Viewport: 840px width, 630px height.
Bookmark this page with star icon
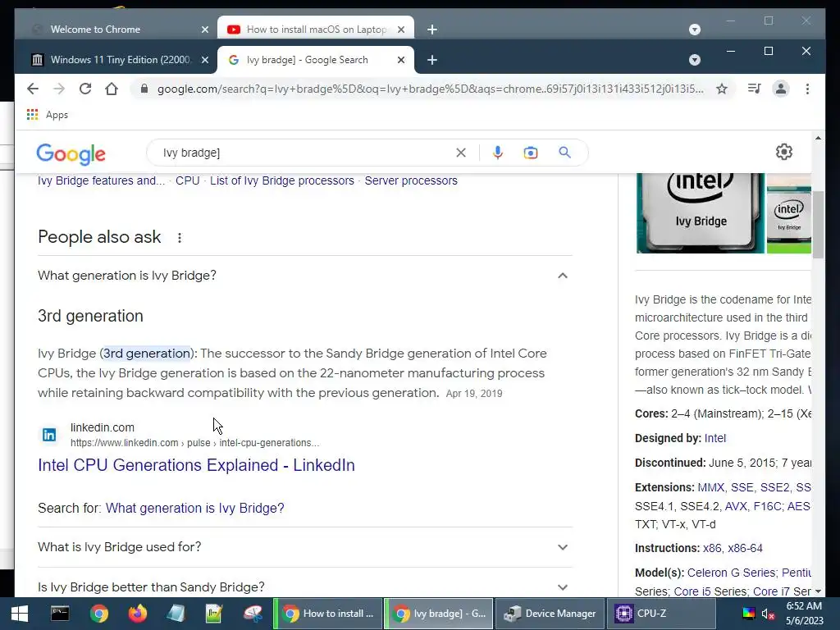coord(722,89)
